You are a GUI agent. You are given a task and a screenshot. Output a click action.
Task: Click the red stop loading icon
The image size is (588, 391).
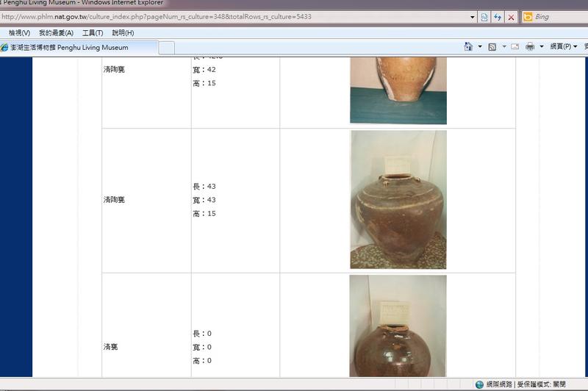coord(511,17)
